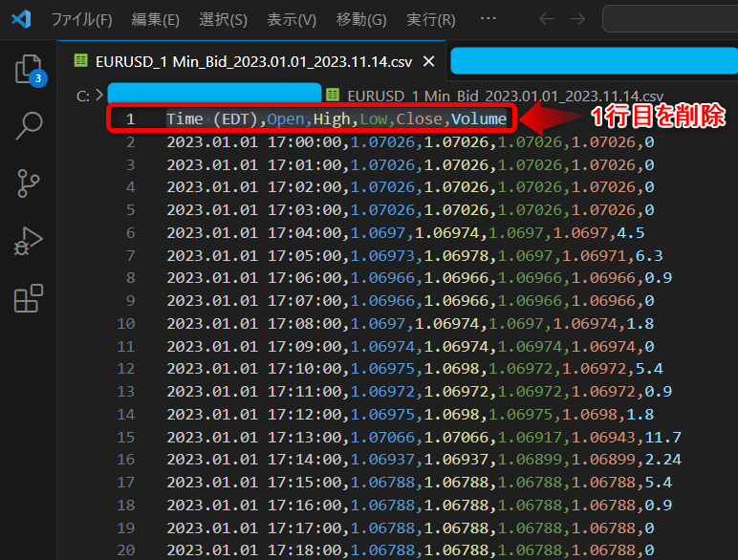Viewport: 738px width, 560px height.
Task: Click the volume value 2.24 on line 16
Action: pos(662,460)
